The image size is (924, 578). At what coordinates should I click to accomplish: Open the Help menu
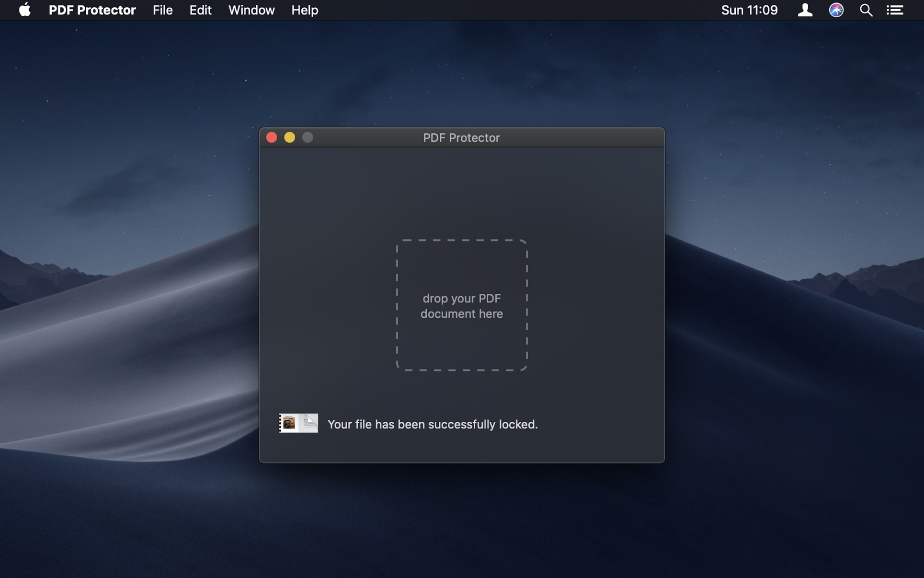coord(305,10)
